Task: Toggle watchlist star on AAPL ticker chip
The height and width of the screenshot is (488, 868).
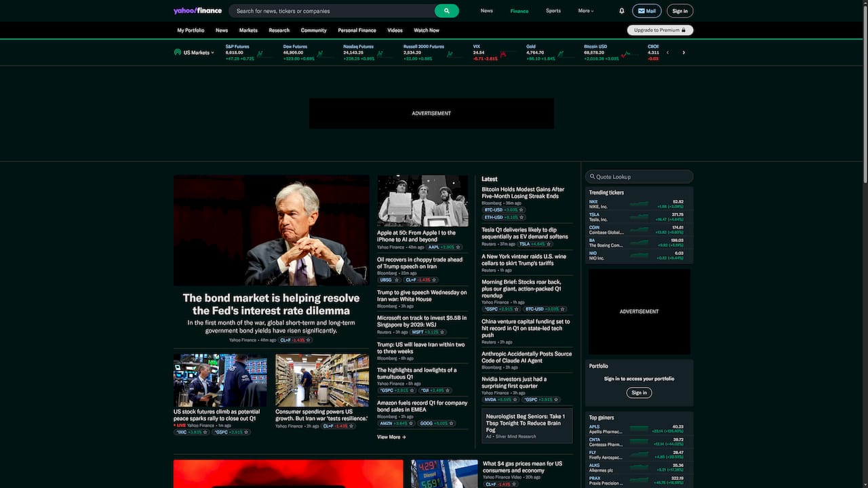Action: pos(460,247)
